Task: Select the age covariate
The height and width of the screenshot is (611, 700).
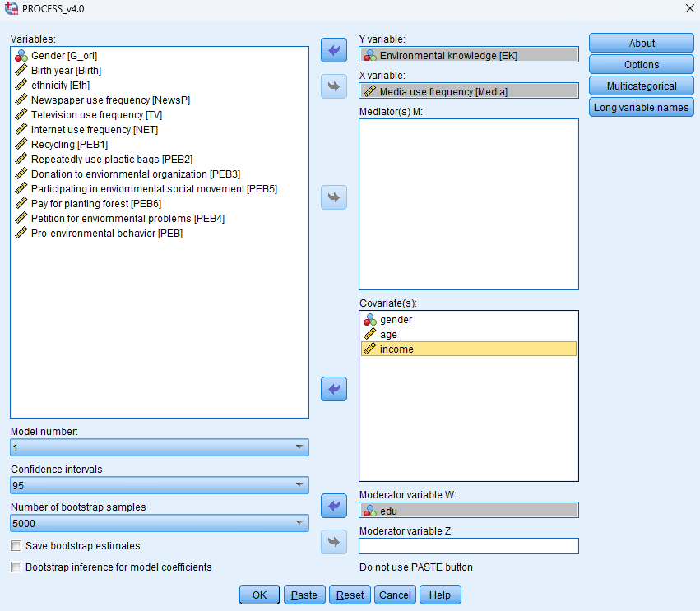Action: tap(388, 335)
